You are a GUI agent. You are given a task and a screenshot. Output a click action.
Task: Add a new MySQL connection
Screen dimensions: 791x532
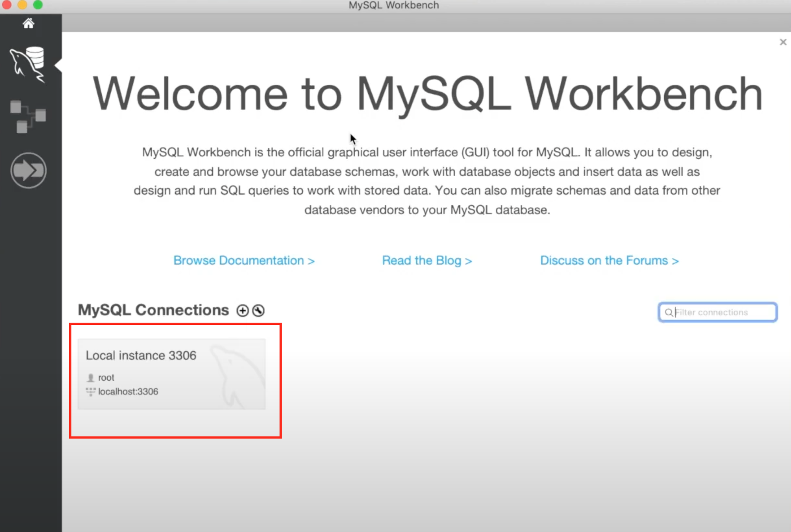(x=243, y=311)
